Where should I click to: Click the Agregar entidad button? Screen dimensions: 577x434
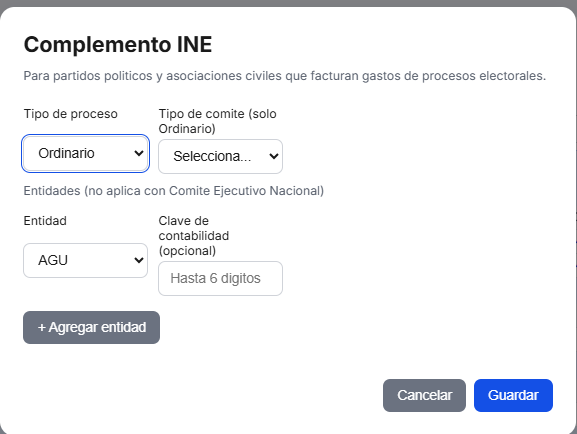click(91, 327)
